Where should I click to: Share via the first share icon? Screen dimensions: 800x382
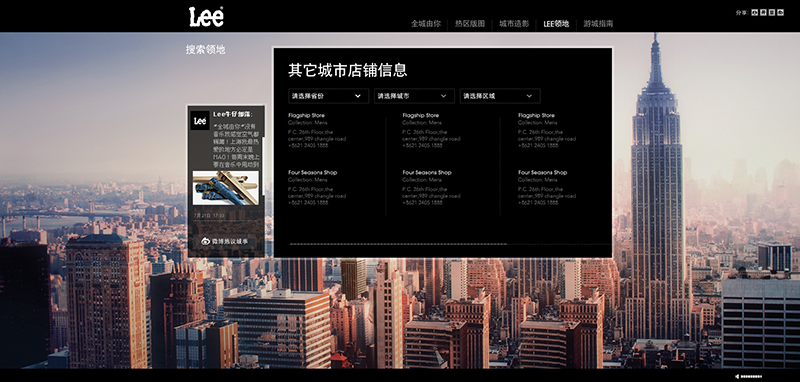point(755,13)
